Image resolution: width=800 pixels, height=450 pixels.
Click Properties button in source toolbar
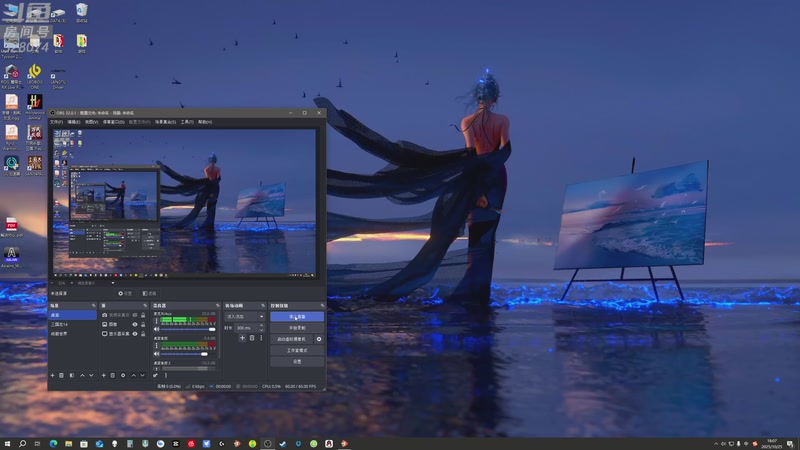tap(125, 293)
